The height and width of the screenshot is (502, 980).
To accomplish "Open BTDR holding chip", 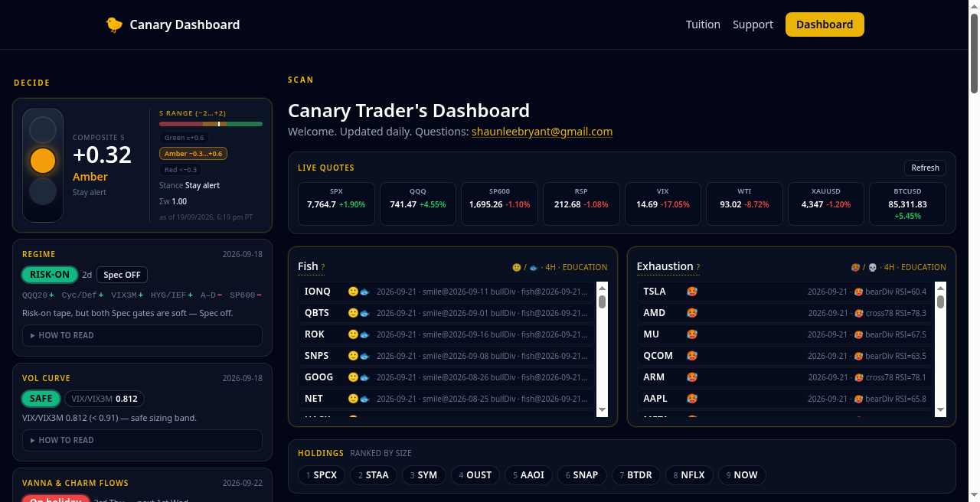I will tap(635, 475).
